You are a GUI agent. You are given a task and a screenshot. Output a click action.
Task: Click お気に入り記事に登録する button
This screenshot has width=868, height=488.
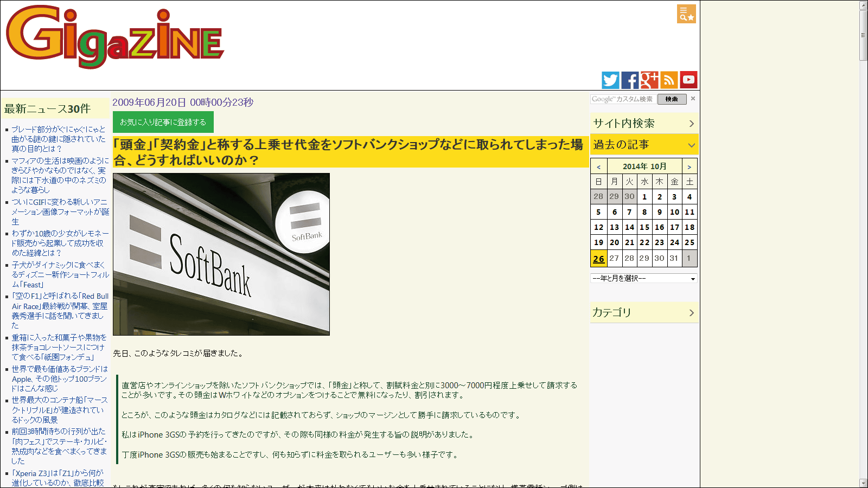point(163,122)
